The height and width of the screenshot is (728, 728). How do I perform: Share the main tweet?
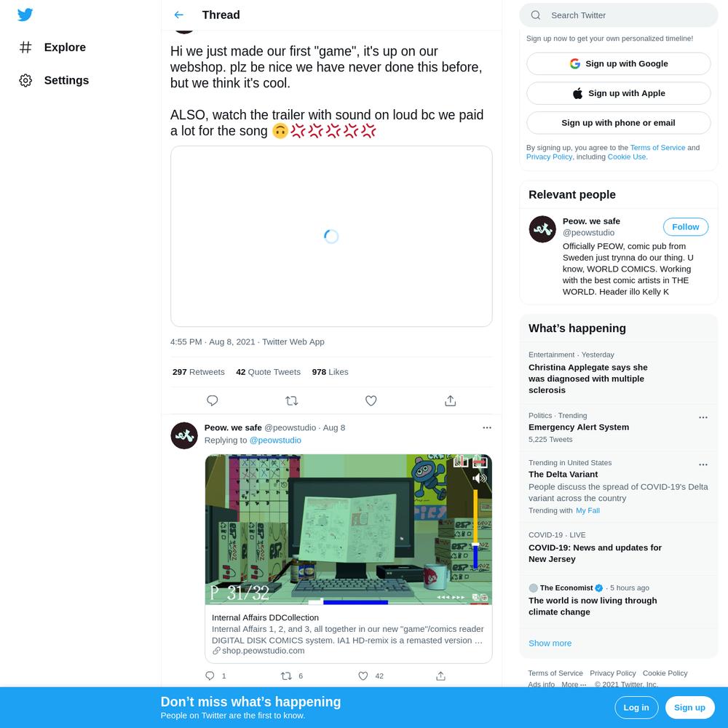point(451,400)
